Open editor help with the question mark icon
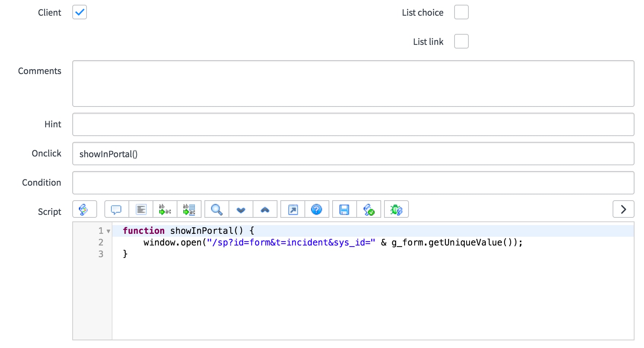 (x=317, y=209)
